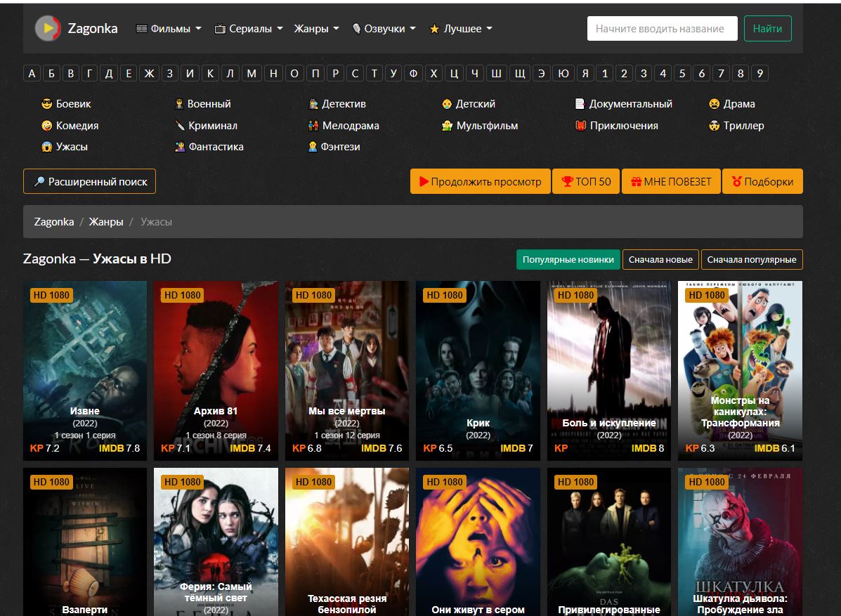Click the Ужасы screaming face icon
Viewport: 841px width, 616px height.
click(46, 147)
